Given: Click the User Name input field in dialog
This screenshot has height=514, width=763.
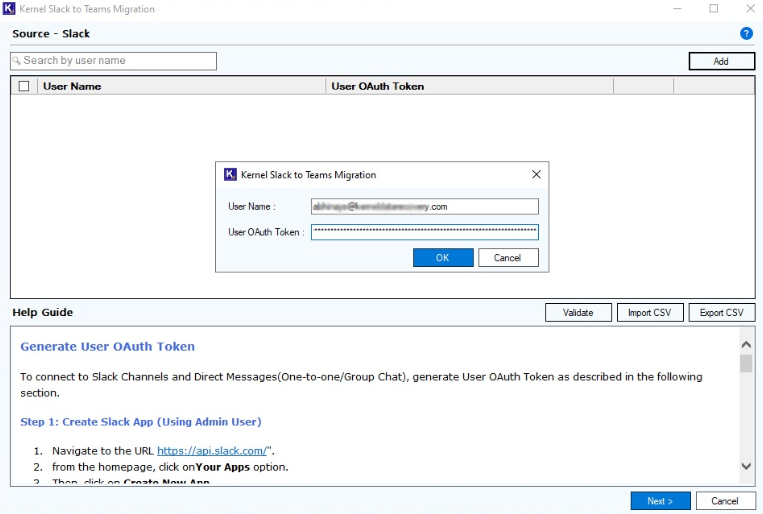Looking at the screenshot, I should point(425,206).
